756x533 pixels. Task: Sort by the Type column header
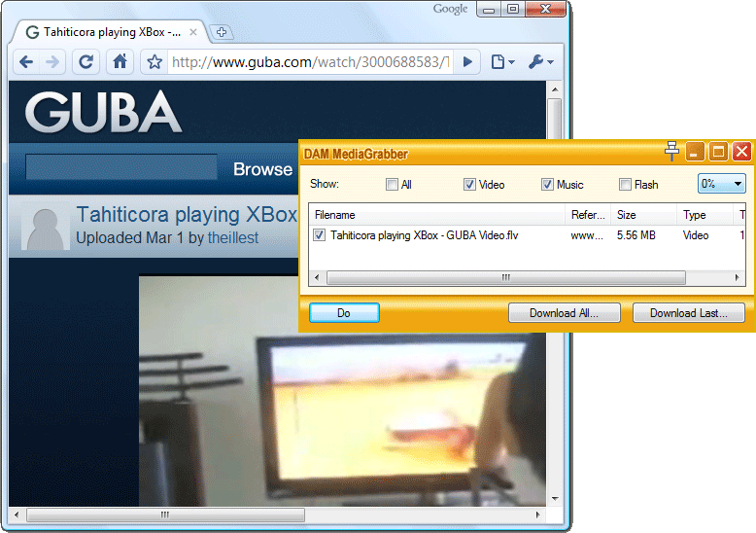coord(704,215)
